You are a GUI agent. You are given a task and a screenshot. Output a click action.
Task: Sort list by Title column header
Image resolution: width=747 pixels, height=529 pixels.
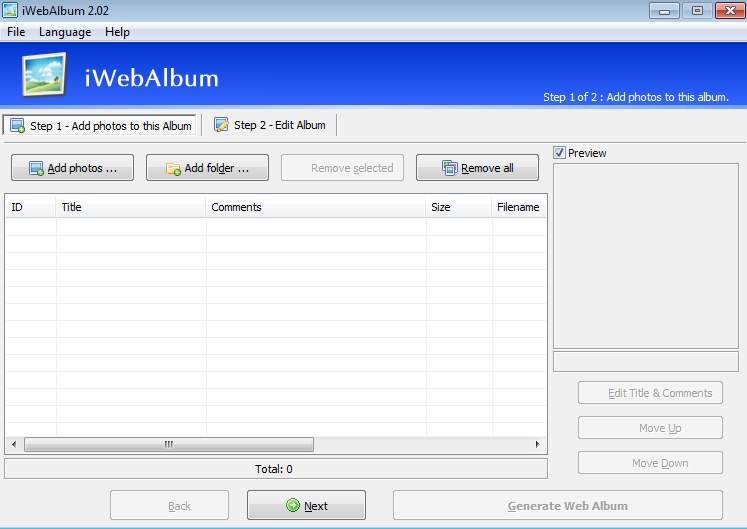click(x=131, y=207)
